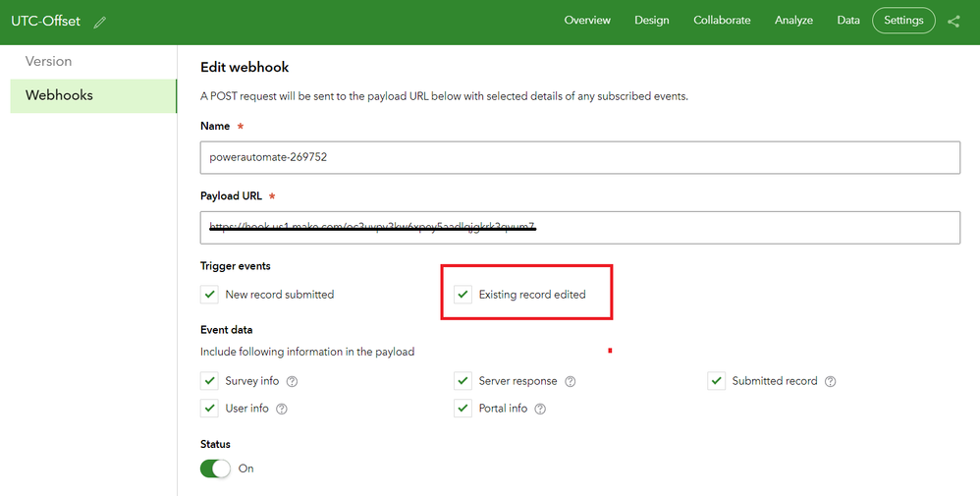980x496 pixels.
Task: Uncheck the Survey info checkbox
Action: 209,381
